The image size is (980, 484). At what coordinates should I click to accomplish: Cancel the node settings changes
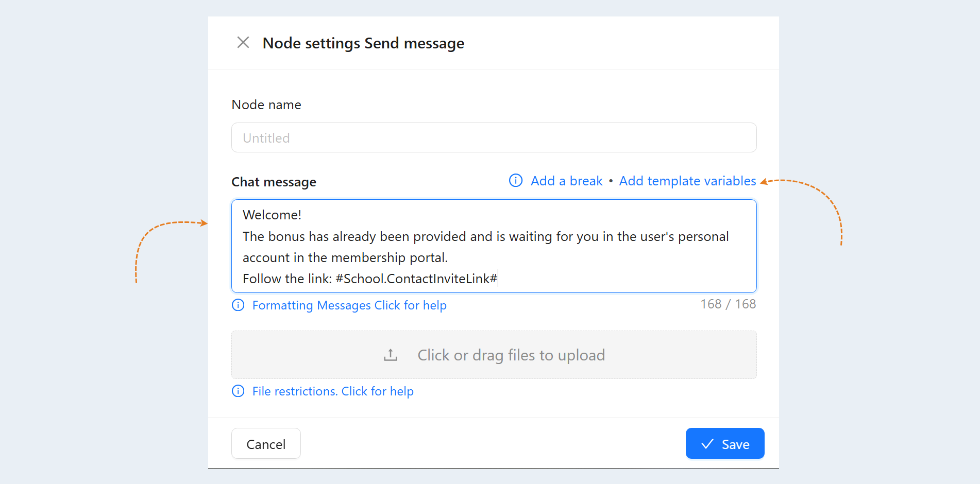pyautogui.click(x=266, y=443)
